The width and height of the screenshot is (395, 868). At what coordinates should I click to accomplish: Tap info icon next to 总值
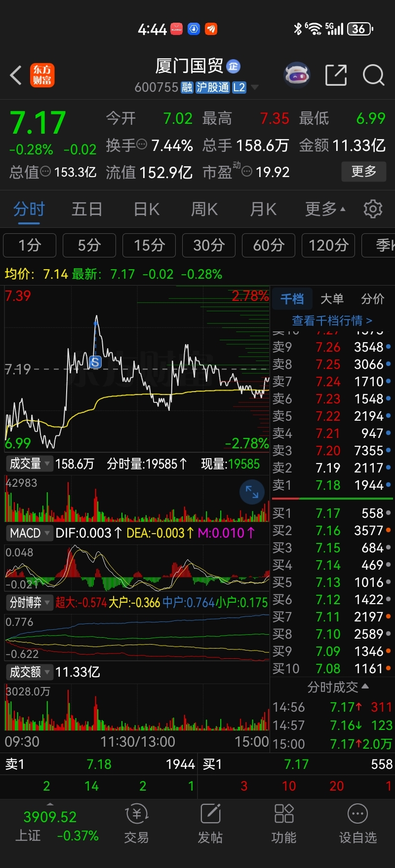pos(45,172)
